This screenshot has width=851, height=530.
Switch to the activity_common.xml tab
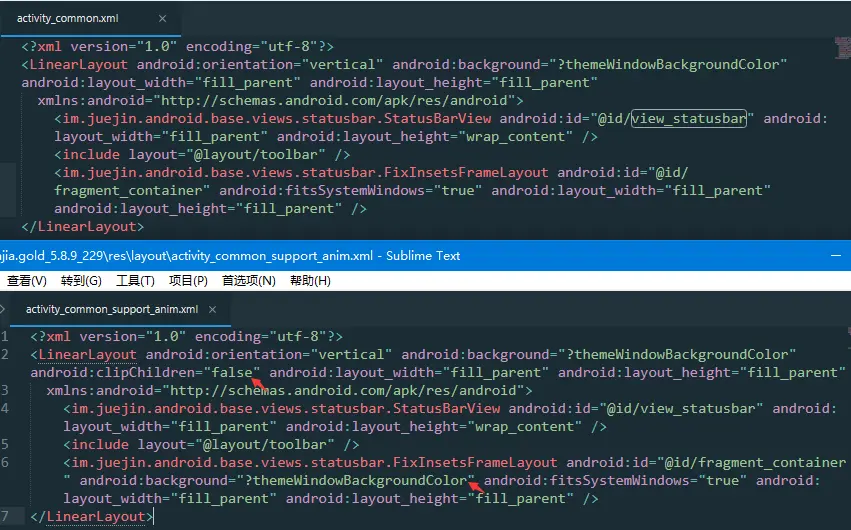68,18
